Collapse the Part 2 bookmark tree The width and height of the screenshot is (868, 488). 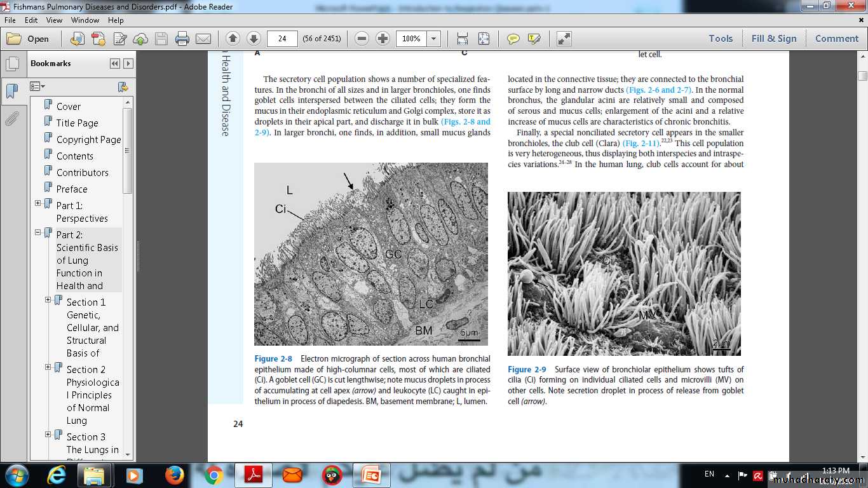pos(38,233)
